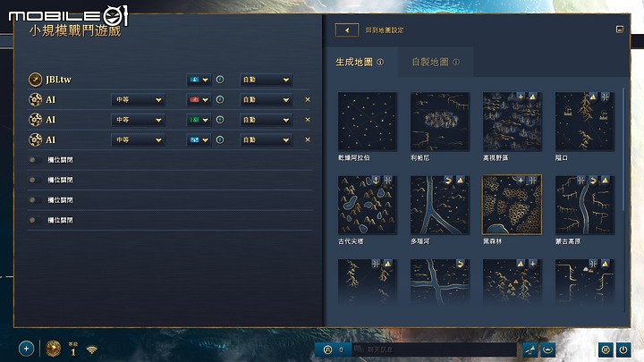Click the ready check icon beside JBLtw
Image resolution: width=644 pixels, height=362 pixels.
point(35,80)
